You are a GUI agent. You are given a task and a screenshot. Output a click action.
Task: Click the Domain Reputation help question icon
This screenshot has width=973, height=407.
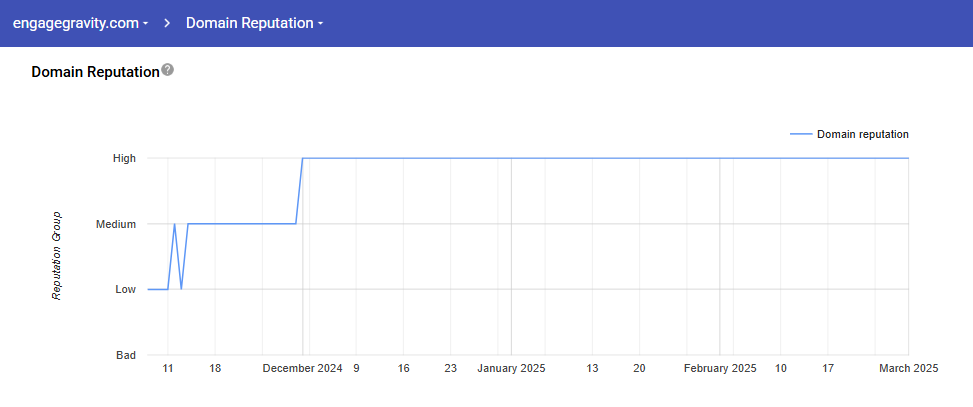(167, 70)
